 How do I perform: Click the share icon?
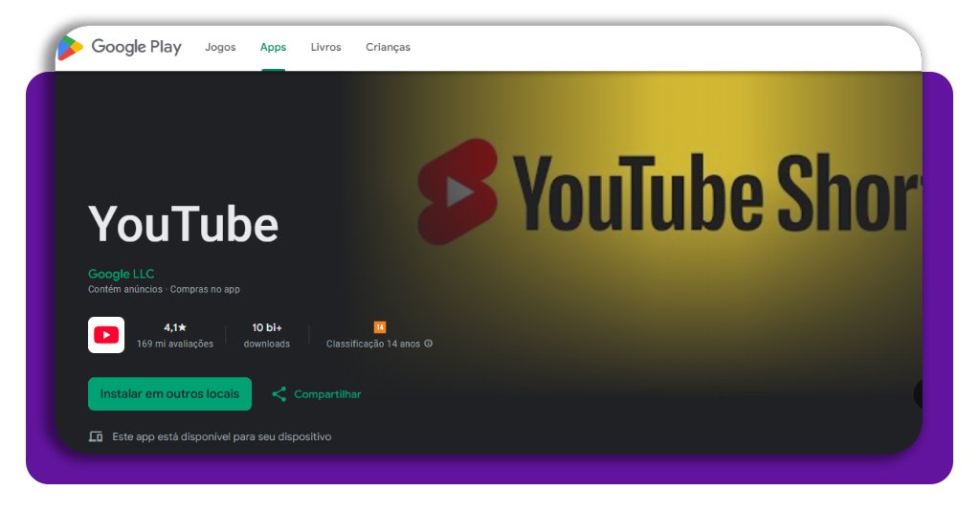tap(279, 394)
